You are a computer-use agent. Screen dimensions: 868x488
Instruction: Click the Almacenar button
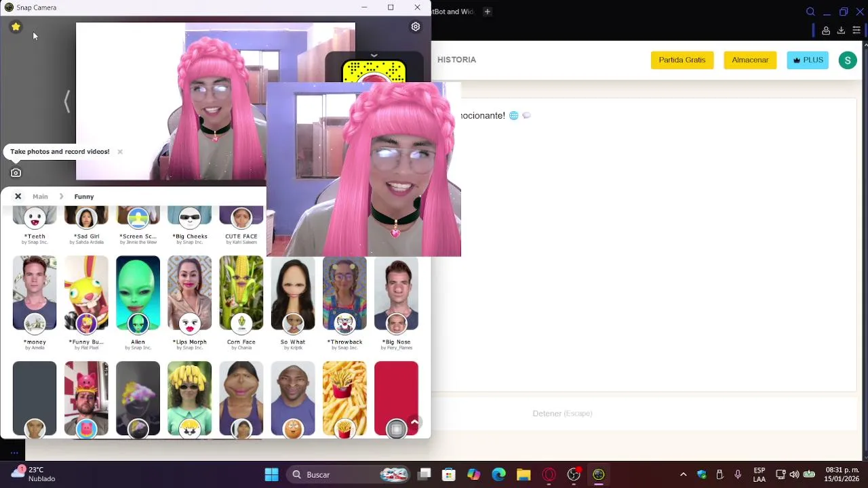(750, 60)
